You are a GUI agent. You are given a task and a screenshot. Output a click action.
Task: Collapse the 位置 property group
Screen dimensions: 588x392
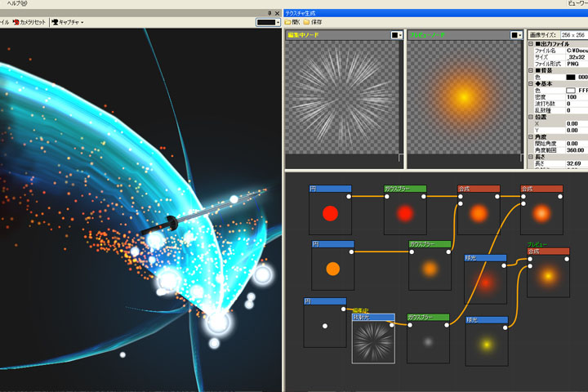pyautogui.click(x=531, y=117)
